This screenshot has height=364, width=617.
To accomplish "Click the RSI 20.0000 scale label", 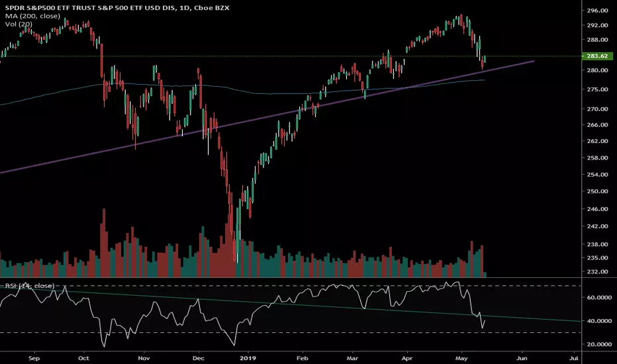I will coord(599,344).
